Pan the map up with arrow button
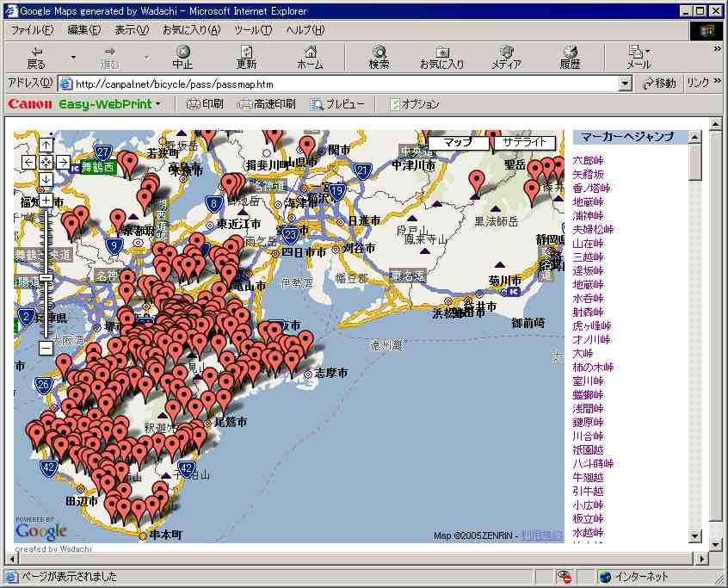The image size is (728, 588). [x=46, y=145]
